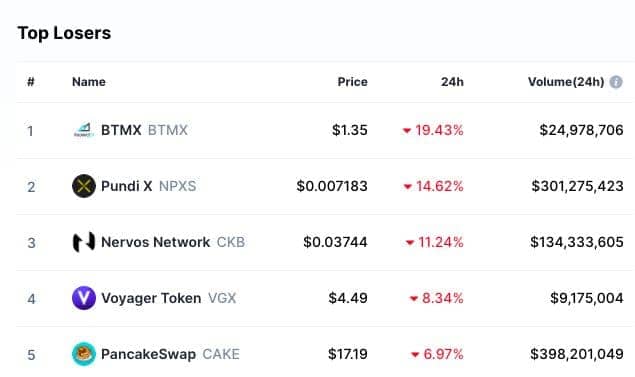The height and width of the screenshot is (377, 635).
Task: Open the Voyager Token coin link
Action: click(x=151, y=298)
